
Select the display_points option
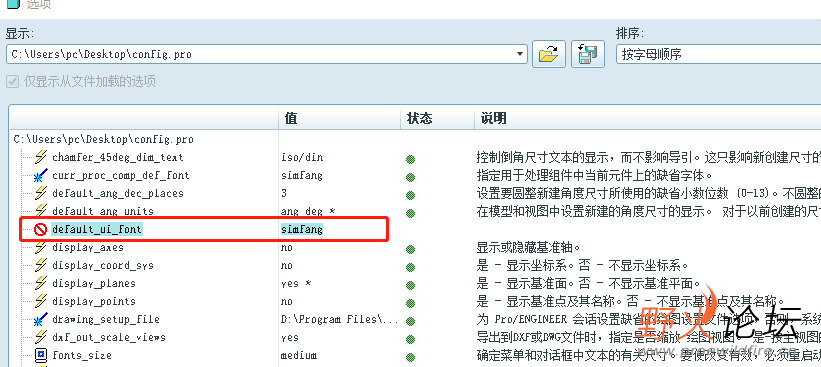(94, 301)
